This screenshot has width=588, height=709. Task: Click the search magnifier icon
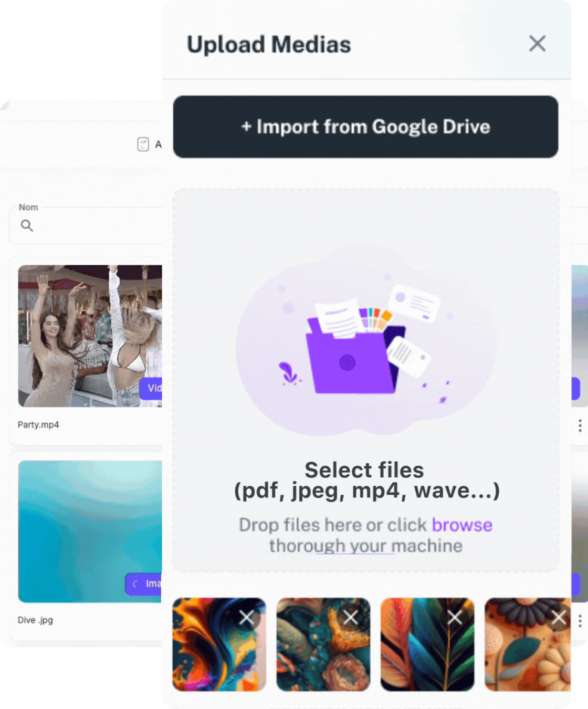pyautogui.click(x=27, y=226)
